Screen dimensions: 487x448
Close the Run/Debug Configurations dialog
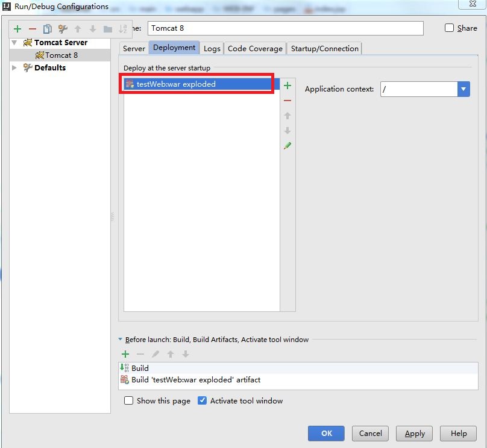tap(473, 4)
